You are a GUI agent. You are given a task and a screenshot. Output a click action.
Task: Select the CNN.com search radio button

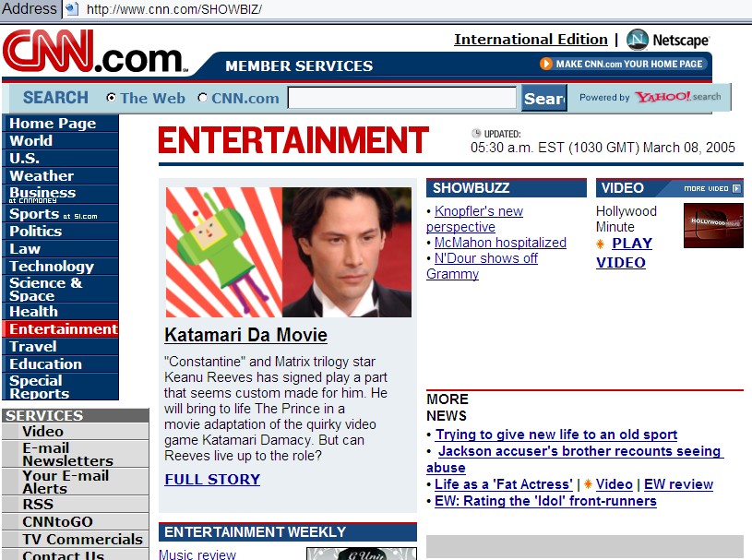point(203,98)
